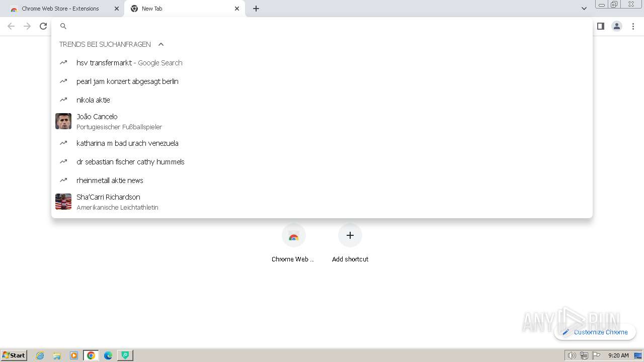The width and height of the screenshot is (644, 362).
Task: Close the Chrome Web Store tab
Action: [117, 9]
